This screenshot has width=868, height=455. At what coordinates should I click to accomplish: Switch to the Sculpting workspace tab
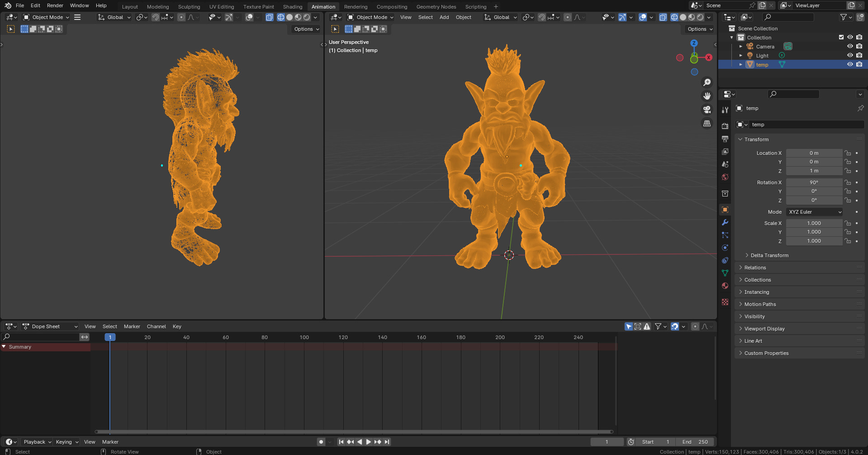[189, 7]
